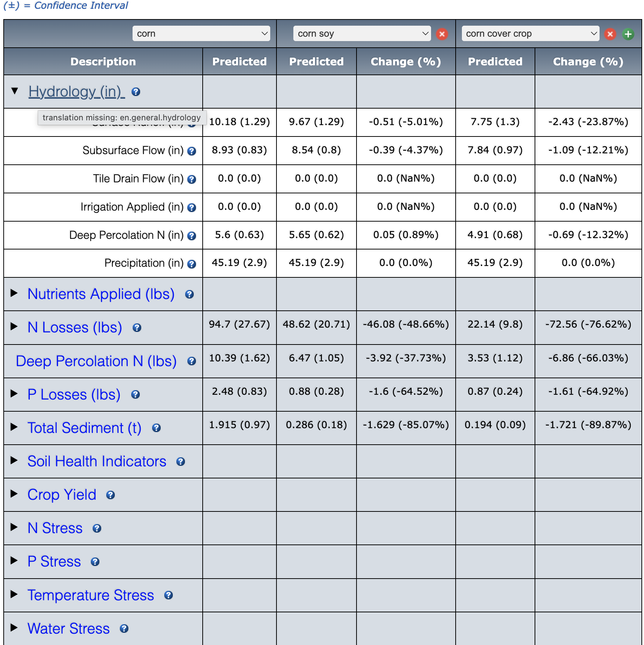Image resolution: width=644 pixels, height=645 pixels.
Task: Click the Deep Percolation N (lbs) link
Action: (96, 361)
